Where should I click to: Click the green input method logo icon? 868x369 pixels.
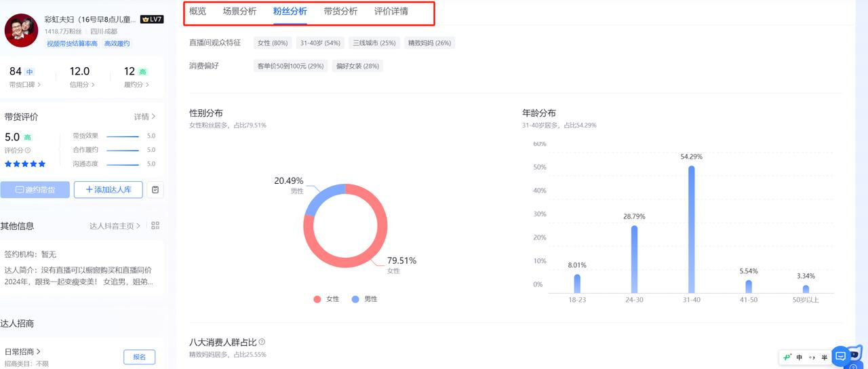coord(787,357)
